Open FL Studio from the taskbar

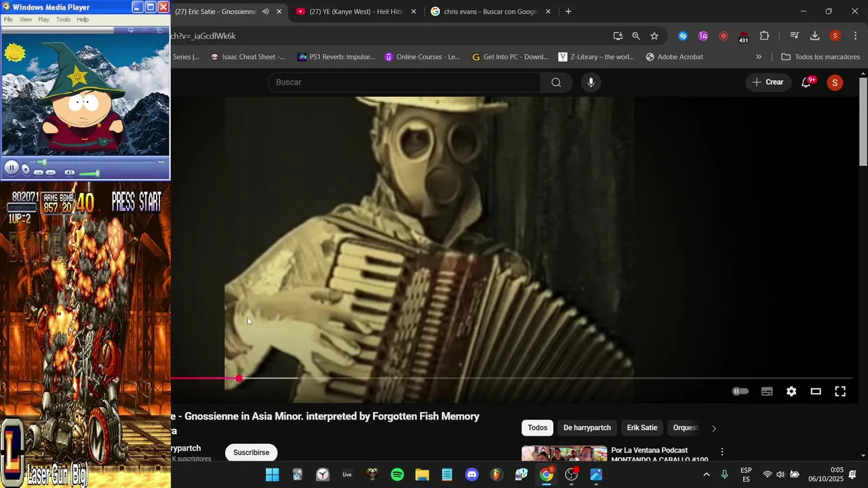pyautogui.click(x=497, y=474)
